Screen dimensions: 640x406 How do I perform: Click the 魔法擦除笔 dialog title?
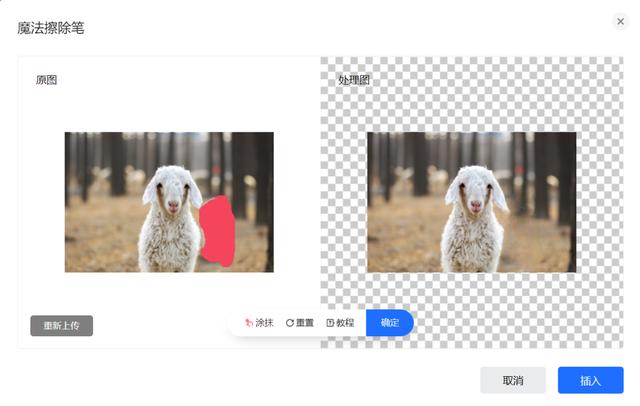pyautogui.click(x=51, y=28)
